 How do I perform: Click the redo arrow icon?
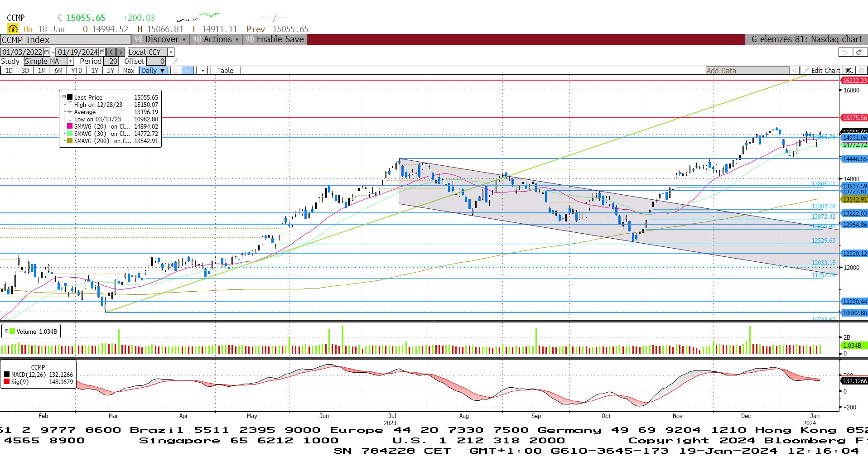click(858, 52)
